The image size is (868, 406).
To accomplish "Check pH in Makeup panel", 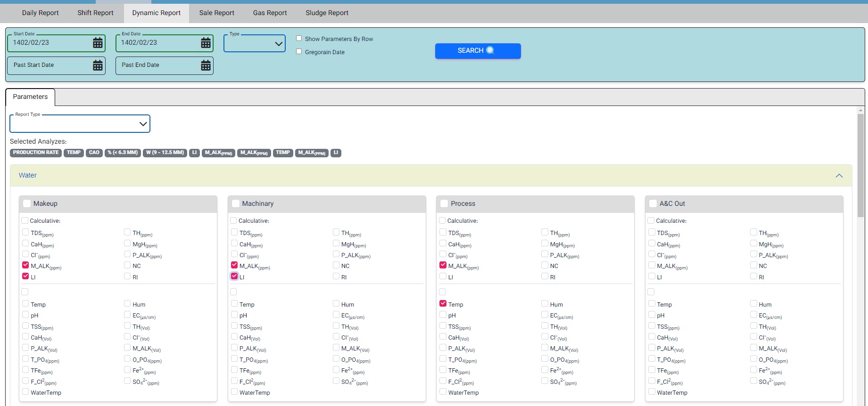I will [25, 315].
